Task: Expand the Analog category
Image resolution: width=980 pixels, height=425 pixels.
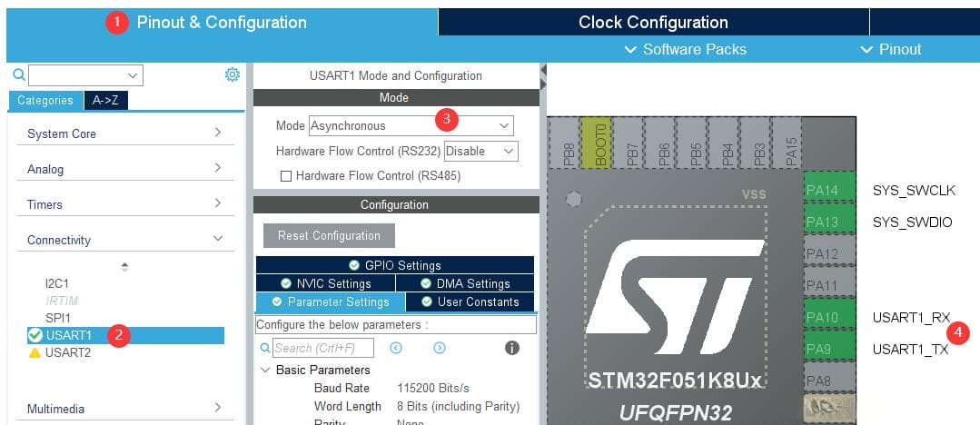Action: pos(125,169)
